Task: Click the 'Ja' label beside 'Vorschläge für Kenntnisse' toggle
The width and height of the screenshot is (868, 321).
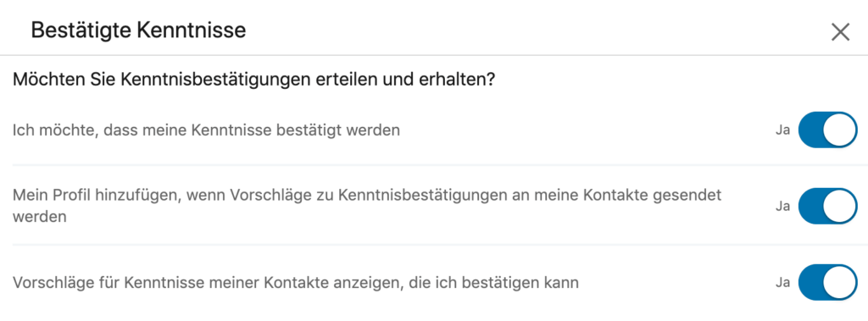Action: tap(782, 283)
